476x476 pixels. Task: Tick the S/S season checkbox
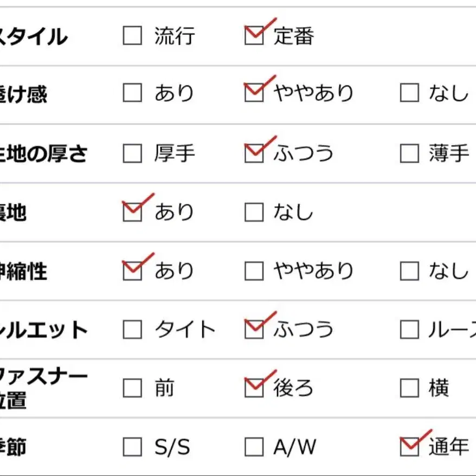coord(132,447)
